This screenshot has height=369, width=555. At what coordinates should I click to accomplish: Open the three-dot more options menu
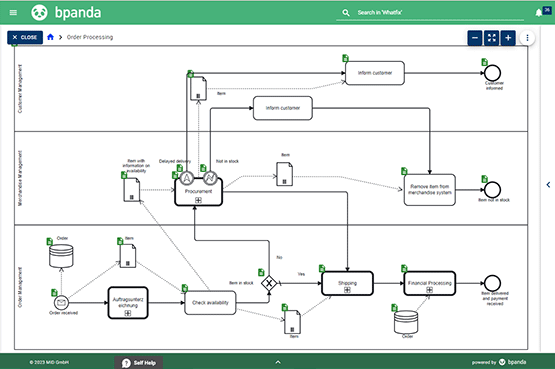[527, 38]
